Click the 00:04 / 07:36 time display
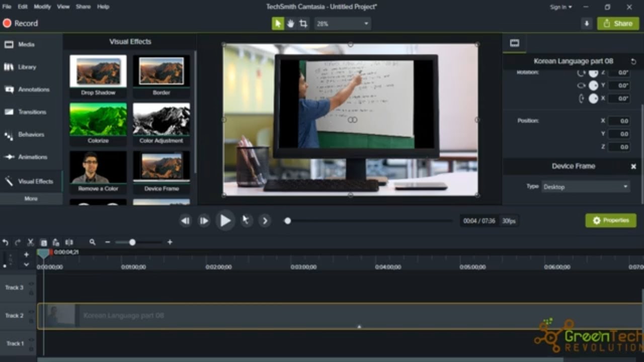The image size is (644, 362). (479, 221)
